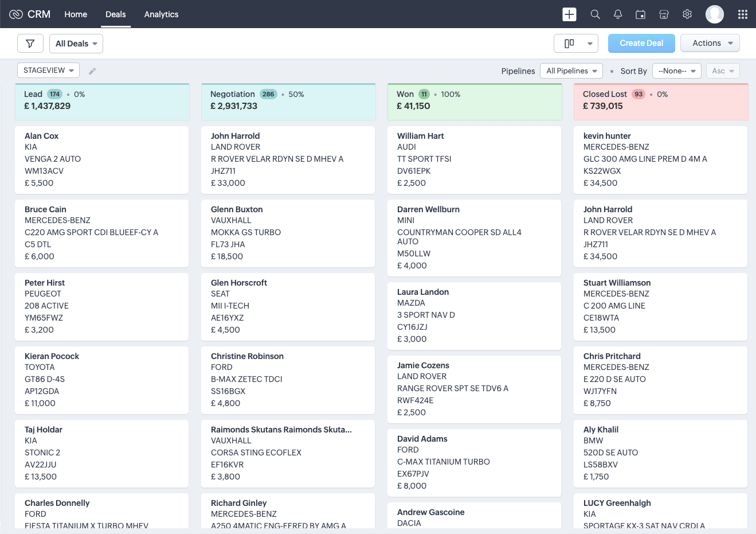Expand the All Deals view dropdown

click(76, 44)
